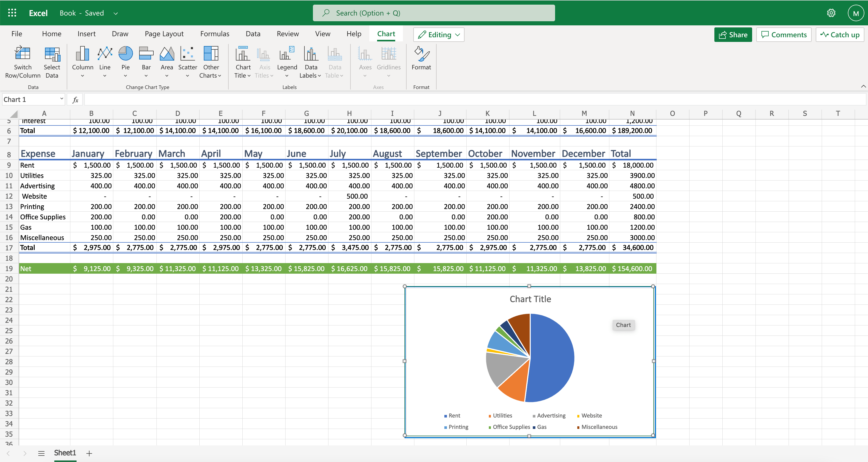Click in the formula bar field
This screenshot has height=462, width=868.
[472, 99]
